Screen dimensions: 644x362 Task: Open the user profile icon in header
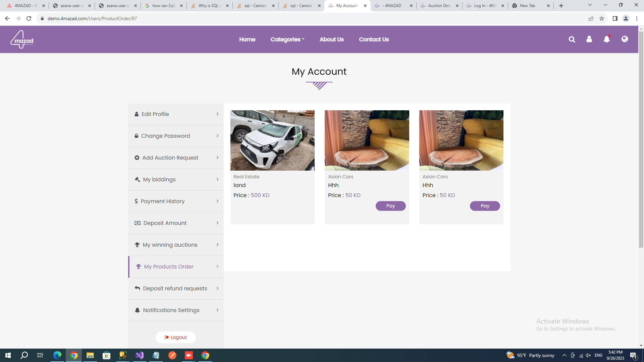(x=589, y=39)
